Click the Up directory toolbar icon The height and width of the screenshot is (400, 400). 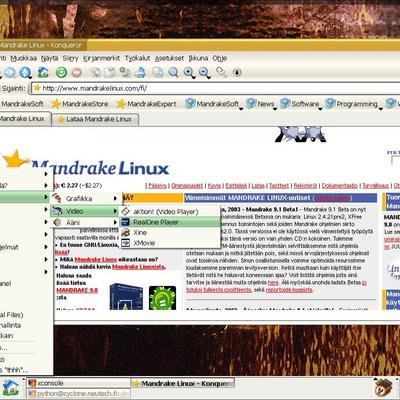click(x=25, y=72)
